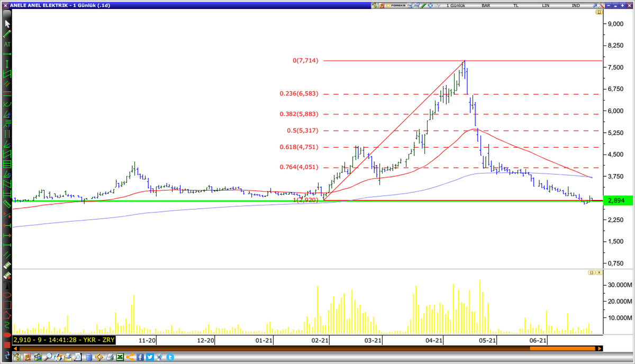Select the filled red ellipse drawing tool
This screenshot has height=364, width=635.
point(7,335)
